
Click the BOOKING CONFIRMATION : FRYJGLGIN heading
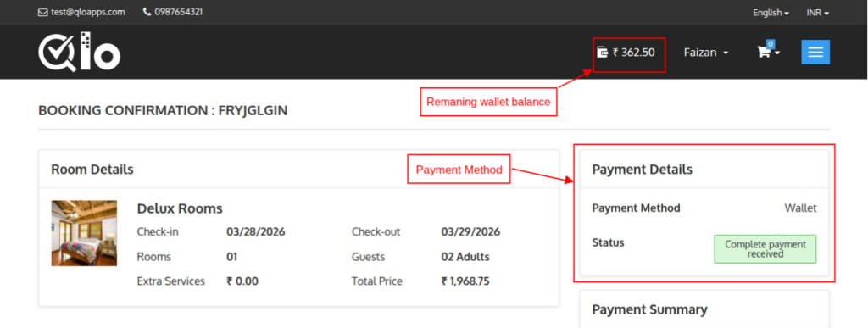[163, 111]
